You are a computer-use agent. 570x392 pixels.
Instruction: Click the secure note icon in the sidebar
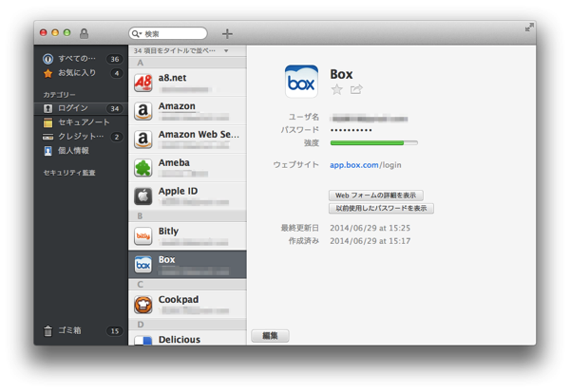(48, 122)
